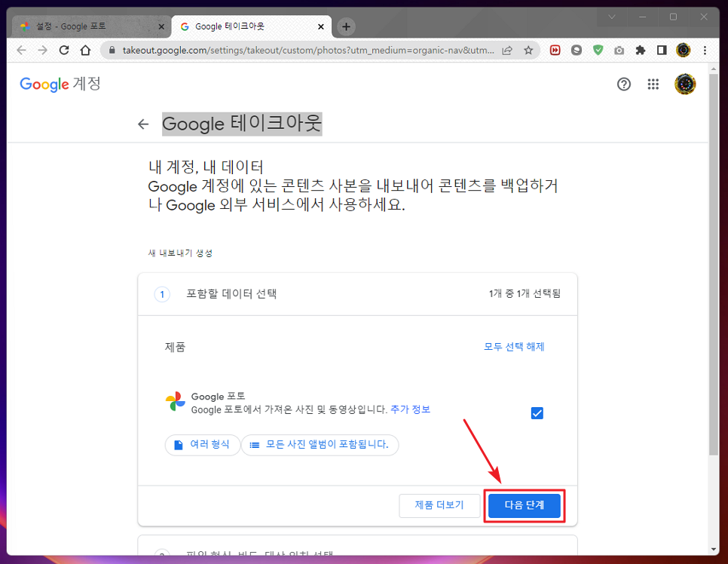728x564 pixels.
Task: Open the 추가 정보 link
Action: pos(411,409)
